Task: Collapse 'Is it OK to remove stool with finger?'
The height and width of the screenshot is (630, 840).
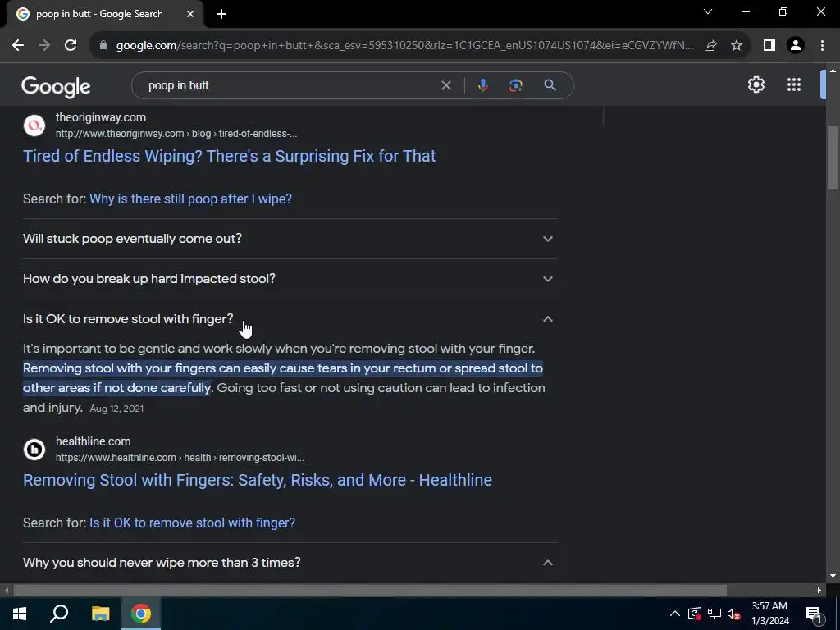Action: (x=290, y=319)
